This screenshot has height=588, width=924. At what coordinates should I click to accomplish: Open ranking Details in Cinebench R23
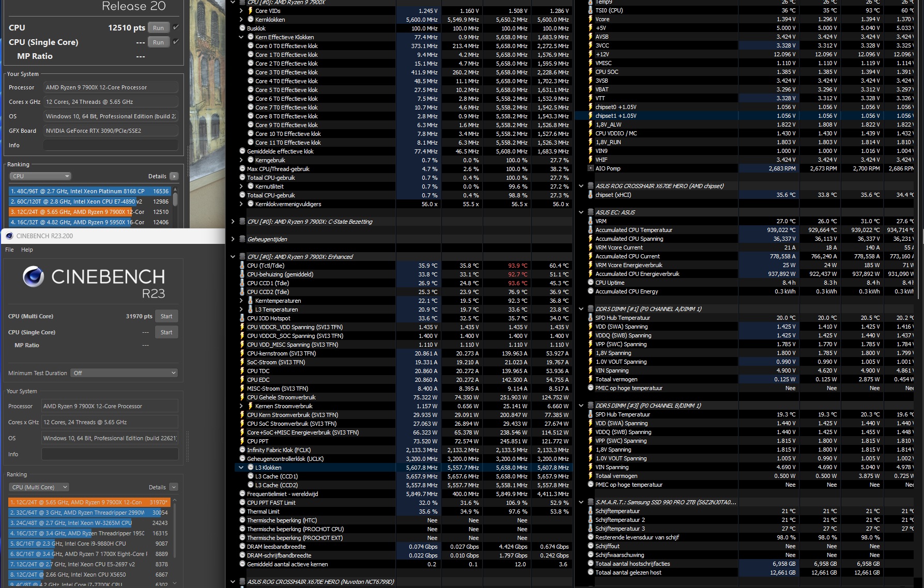[x=174, y=487]
